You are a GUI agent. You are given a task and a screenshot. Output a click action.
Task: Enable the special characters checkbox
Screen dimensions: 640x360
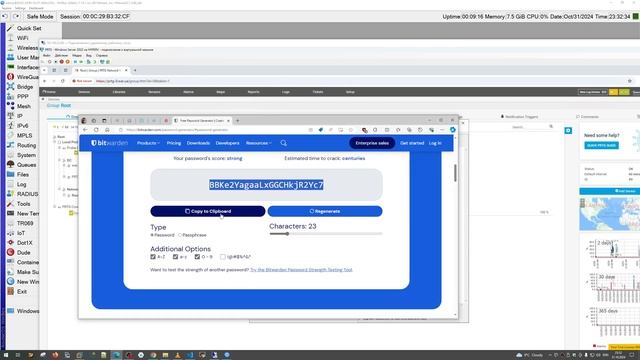(222, 257)
